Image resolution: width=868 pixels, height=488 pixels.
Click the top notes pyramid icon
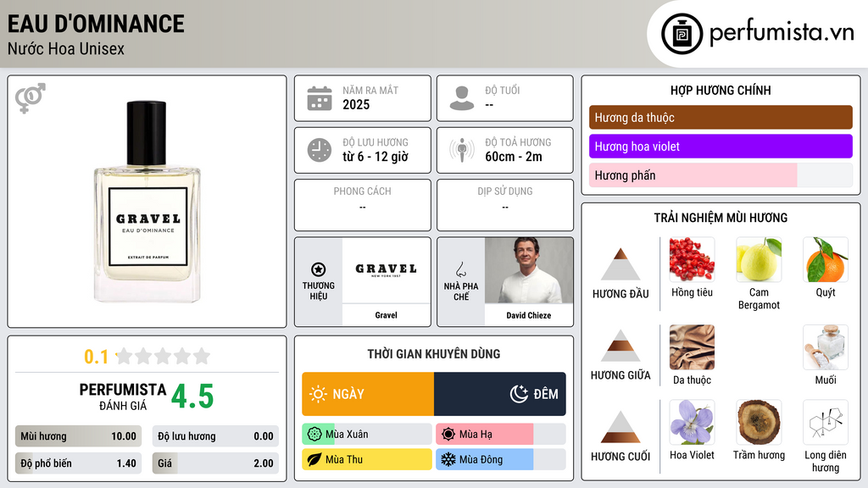click(620, 264)
